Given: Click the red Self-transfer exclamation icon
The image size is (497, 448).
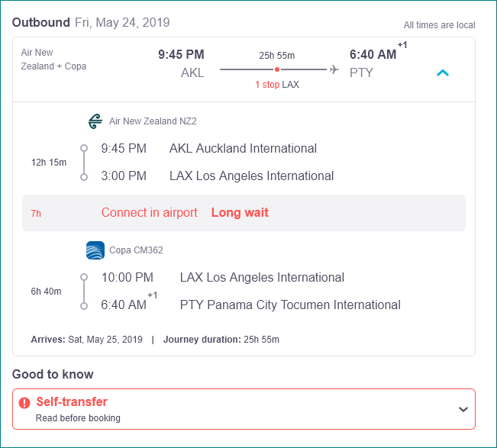Looking at the screenshot, I should (x=24, y=403).
